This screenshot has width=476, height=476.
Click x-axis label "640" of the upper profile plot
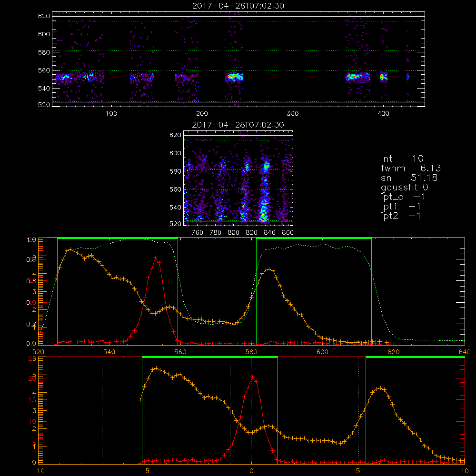(x=465, y=352)
